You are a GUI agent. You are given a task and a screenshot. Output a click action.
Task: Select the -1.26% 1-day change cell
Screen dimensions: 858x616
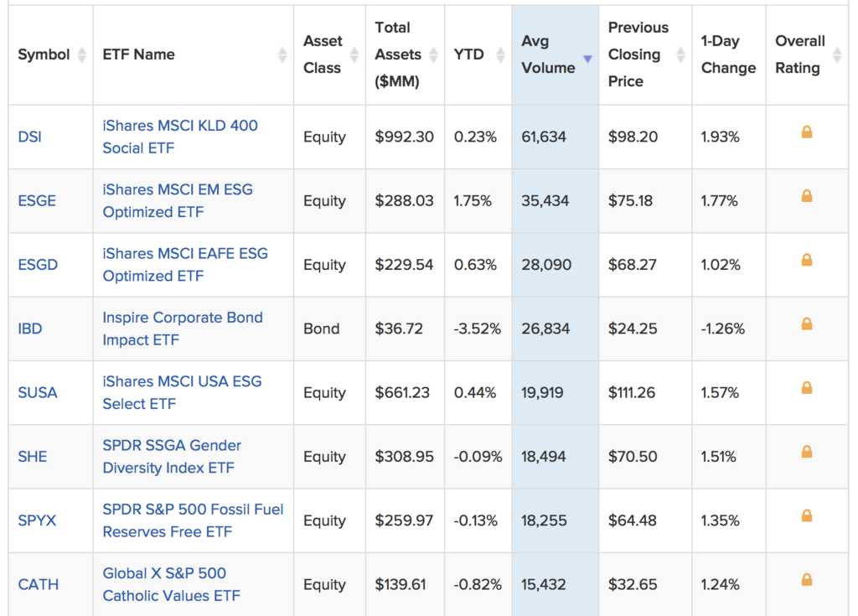[x=728, y=329]
